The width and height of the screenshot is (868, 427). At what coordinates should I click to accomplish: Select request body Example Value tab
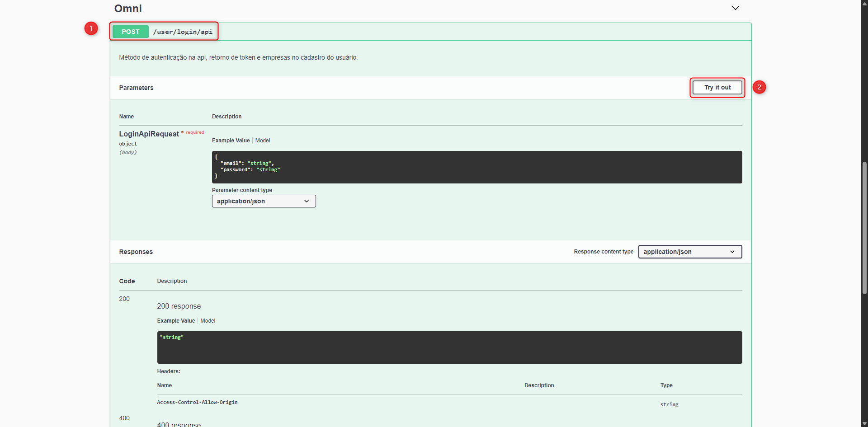[231, 141]
